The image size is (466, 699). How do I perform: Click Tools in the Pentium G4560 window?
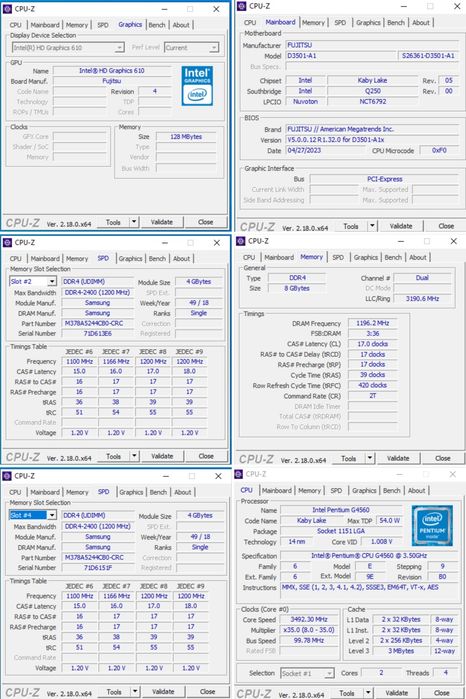347,694
